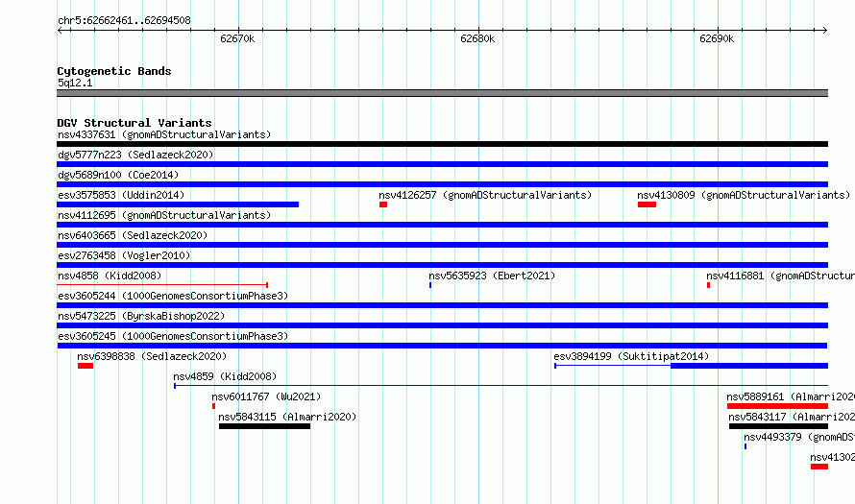Click the blue nsv6403665 variant bar
This screenshot has width=855, height=504.
coord(442,245)
